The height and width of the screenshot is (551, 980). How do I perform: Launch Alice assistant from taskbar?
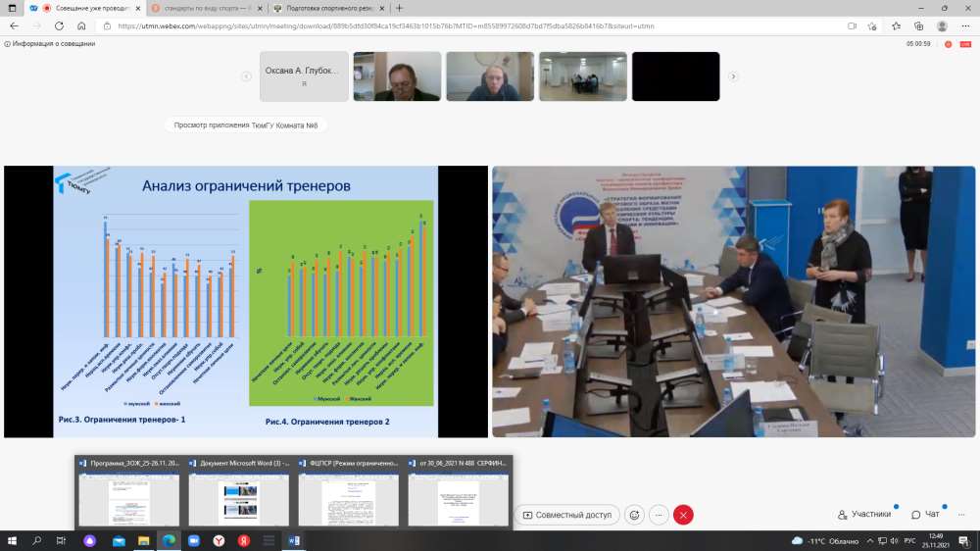tap(90, 541)
